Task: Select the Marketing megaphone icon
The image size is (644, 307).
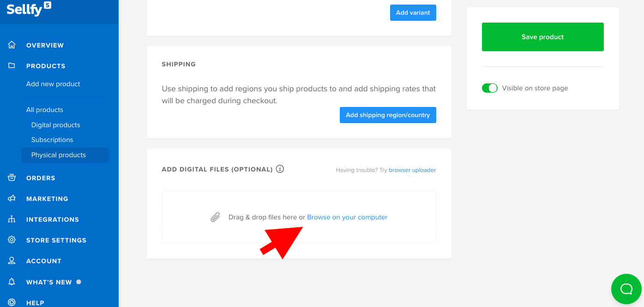Action: 11,198
